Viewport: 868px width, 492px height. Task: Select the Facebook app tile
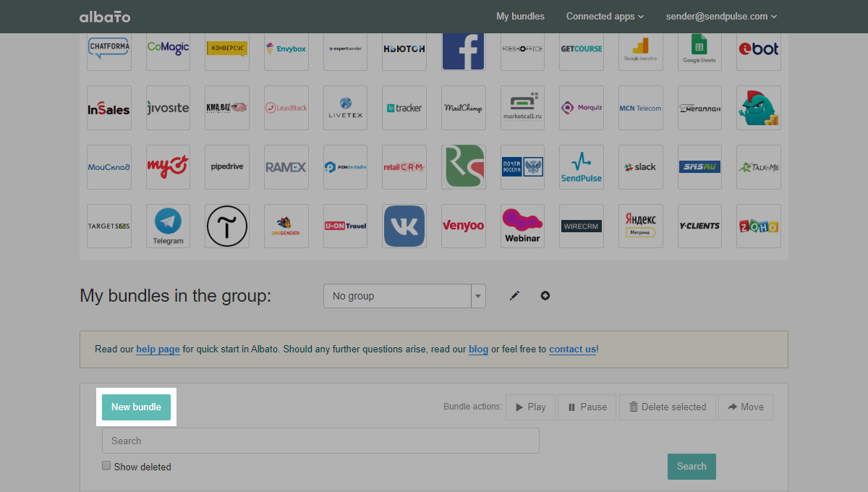click(464, 51)
